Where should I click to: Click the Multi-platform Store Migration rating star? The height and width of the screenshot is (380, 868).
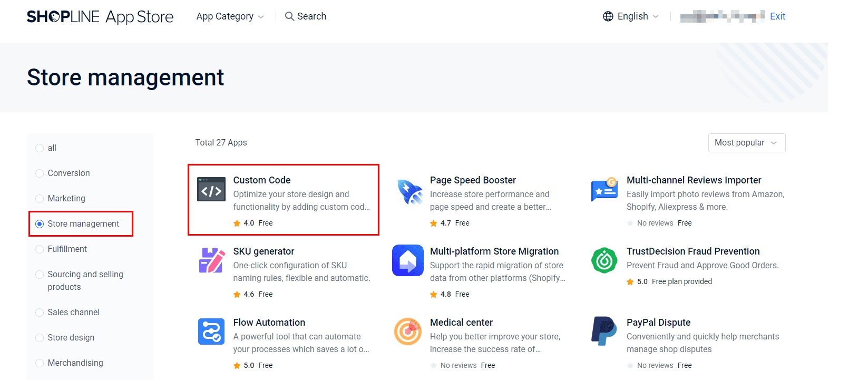coord(434,295)
